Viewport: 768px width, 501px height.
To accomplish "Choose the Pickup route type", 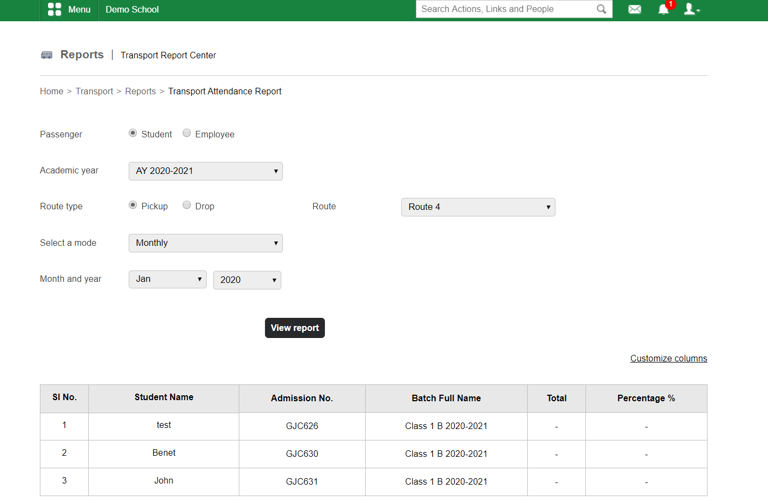I will coord(133,205).
